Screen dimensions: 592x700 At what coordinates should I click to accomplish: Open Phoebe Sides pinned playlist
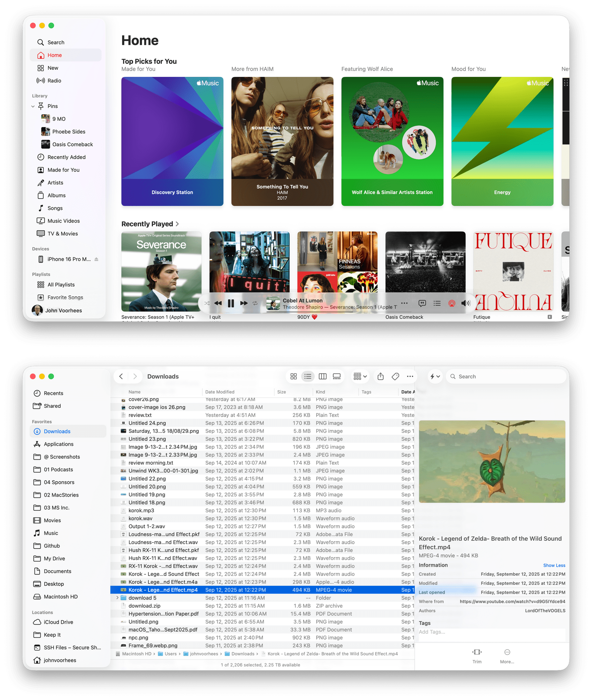pyautogui.click(x=65, y=132)
